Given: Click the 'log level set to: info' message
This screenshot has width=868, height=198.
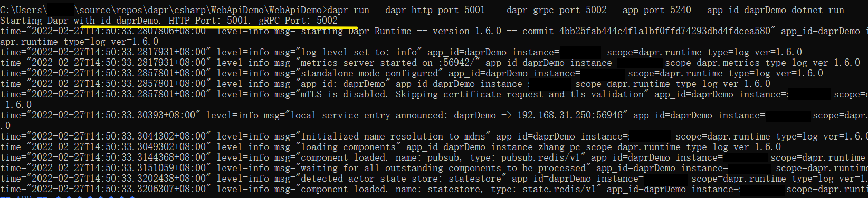Looking at the screenshot, I should point(359,52).
